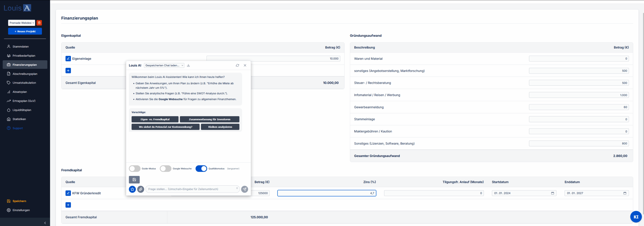This screenshot has height=226, width=644.
Task: Click the edit icon next to Eigeneinlage
Action: click(x=68, y=59)
